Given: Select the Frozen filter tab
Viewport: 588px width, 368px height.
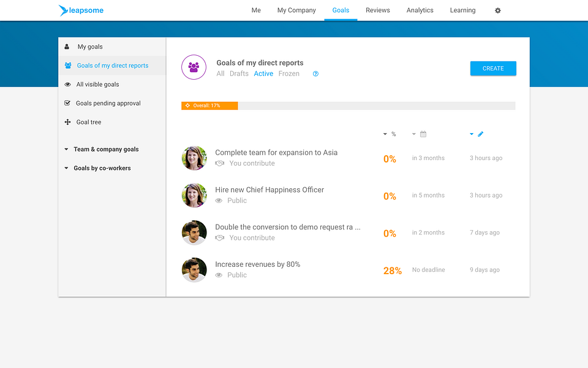Looking at the screenshot, I should click(288, 74).
